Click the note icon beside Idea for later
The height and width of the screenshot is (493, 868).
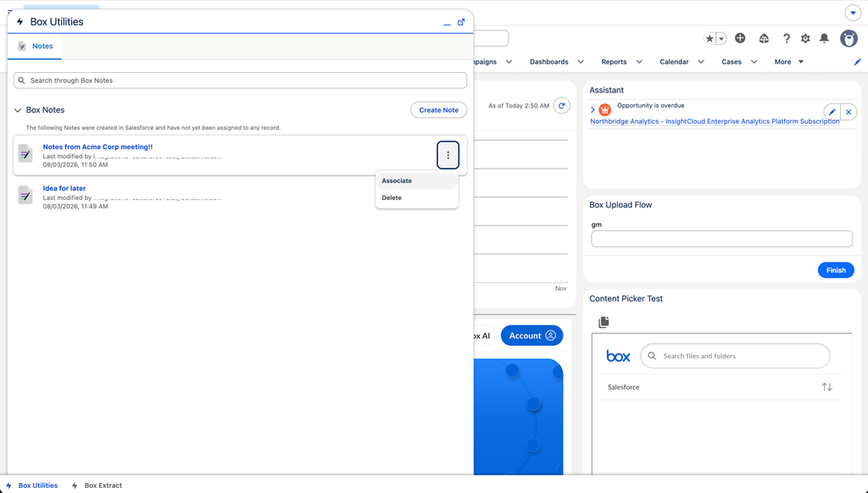click(x=25, y=196)
